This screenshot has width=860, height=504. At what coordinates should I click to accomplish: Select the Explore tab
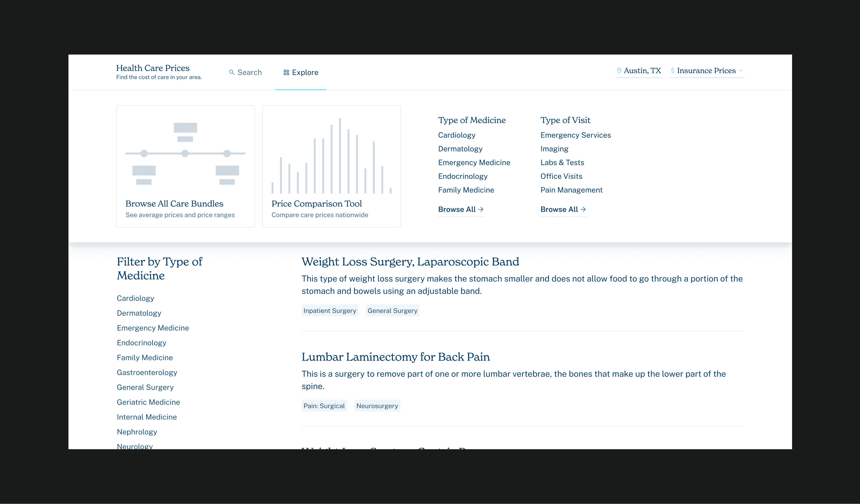coord(305,72)
